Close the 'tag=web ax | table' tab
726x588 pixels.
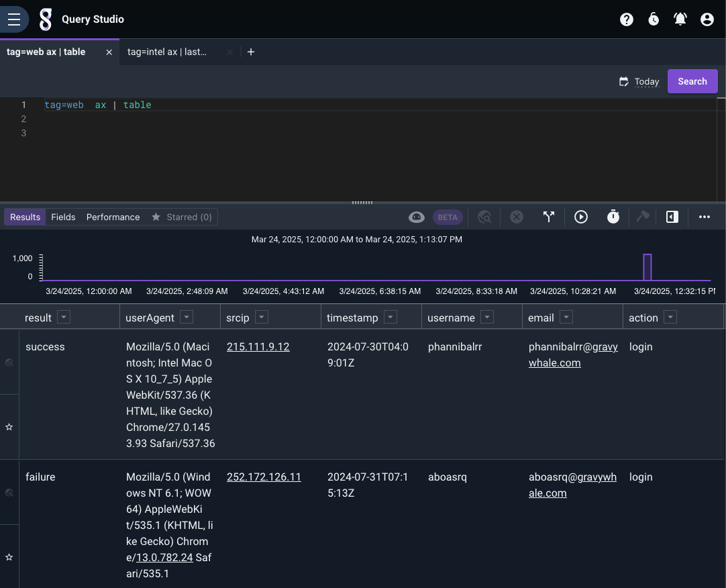click(109, 52)
